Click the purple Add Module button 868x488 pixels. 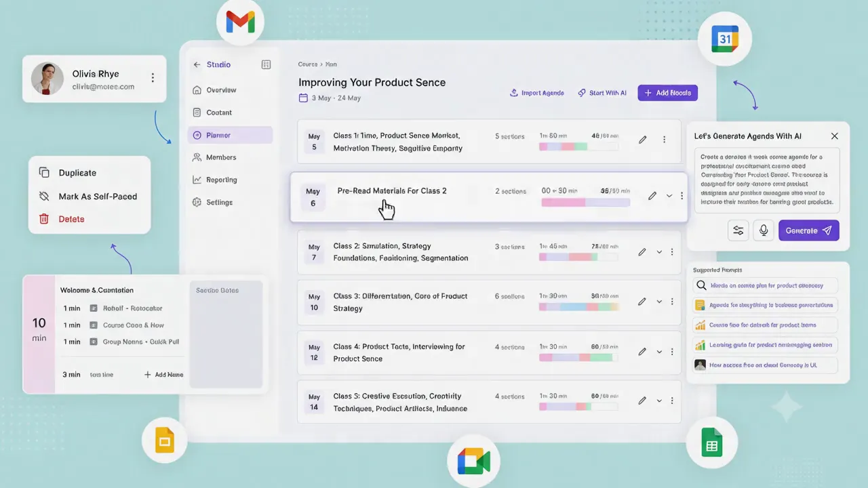[x=668, y=93]
